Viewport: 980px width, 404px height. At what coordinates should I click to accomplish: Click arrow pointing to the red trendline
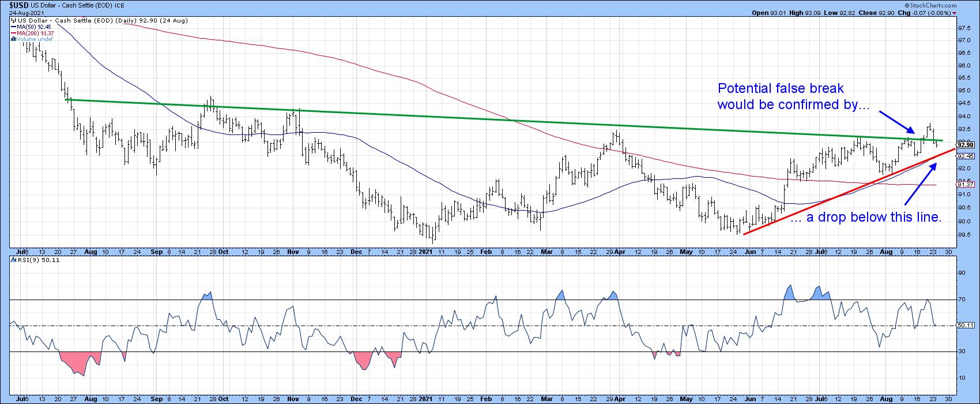[x=921, y=184]
